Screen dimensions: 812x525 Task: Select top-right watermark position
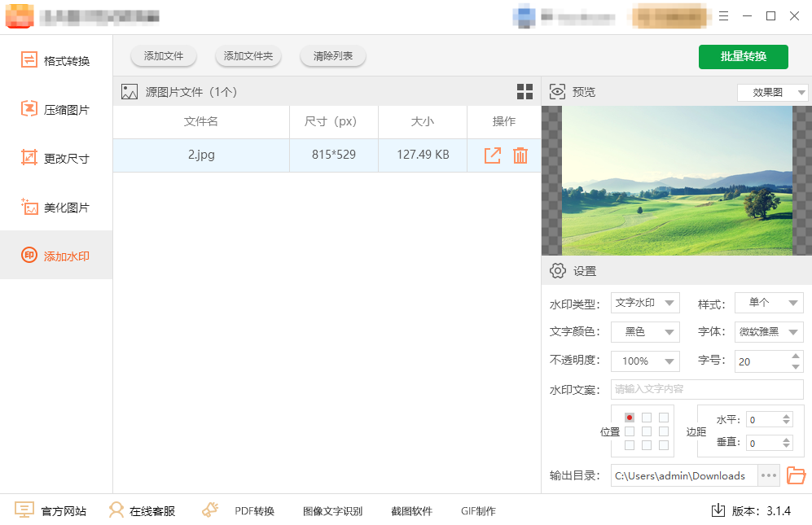click(x=664, y=418)
